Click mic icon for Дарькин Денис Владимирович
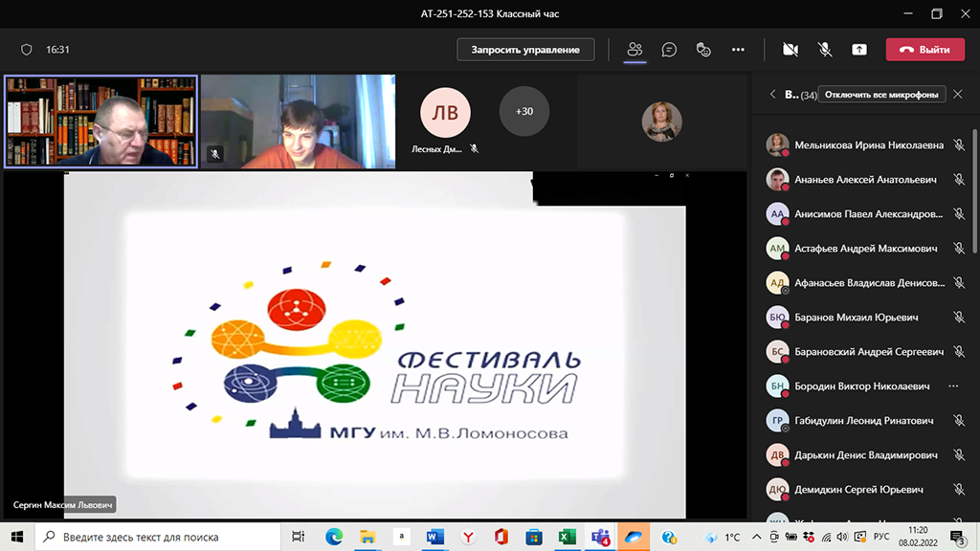 959,454
